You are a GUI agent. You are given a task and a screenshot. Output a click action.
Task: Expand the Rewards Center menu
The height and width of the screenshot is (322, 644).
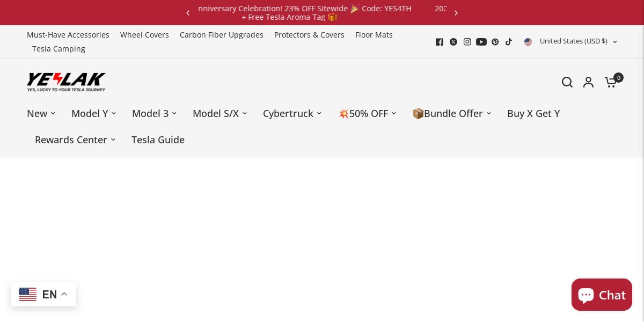75,140
